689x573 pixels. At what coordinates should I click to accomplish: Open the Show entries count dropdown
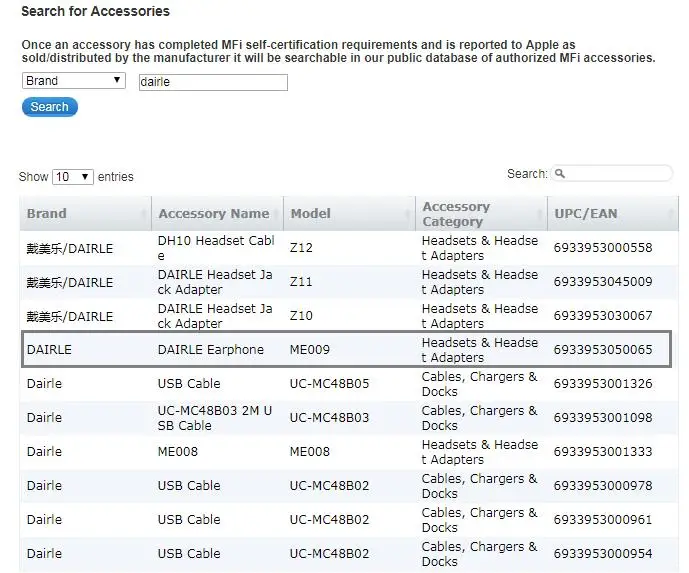tap(73, 177)
